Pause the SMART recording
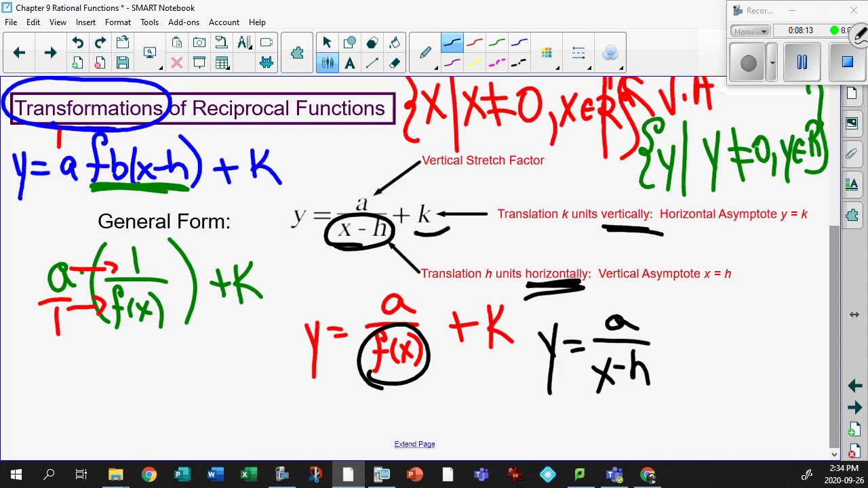Image resolution: width=868 pixels, height=488 pixels. pos(802,62)
